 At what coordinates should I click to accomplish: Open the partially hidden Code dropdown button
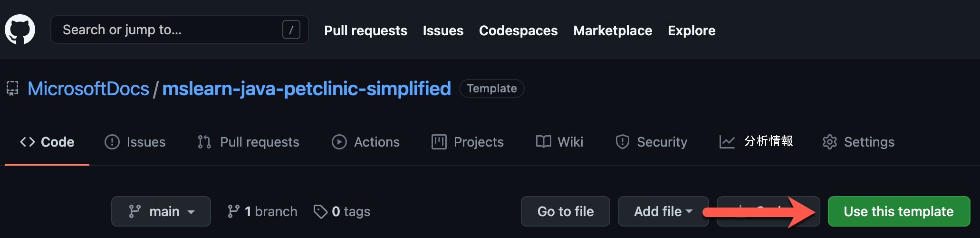(768, 211)
